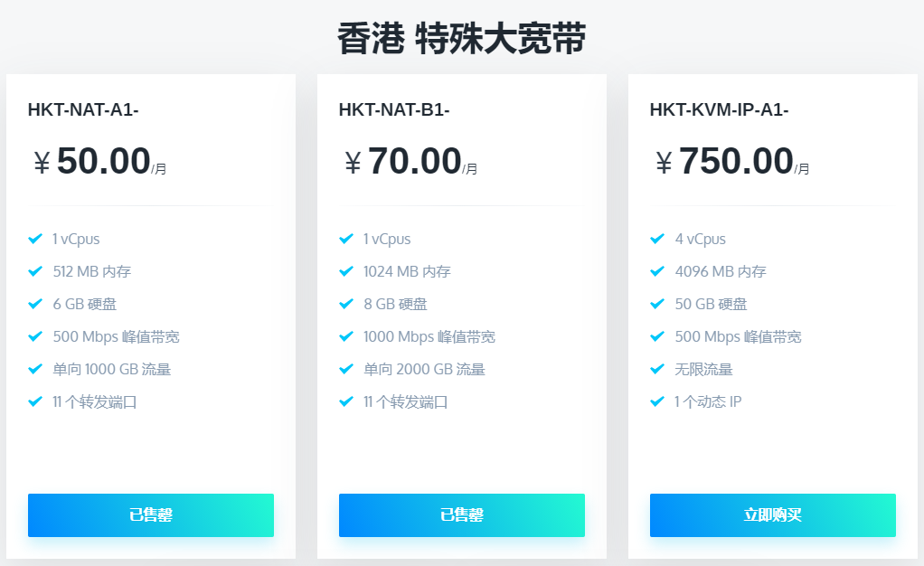Click the checkmark next to 50 GB 硬盘
924x566 pixels.
coord(657,304)
